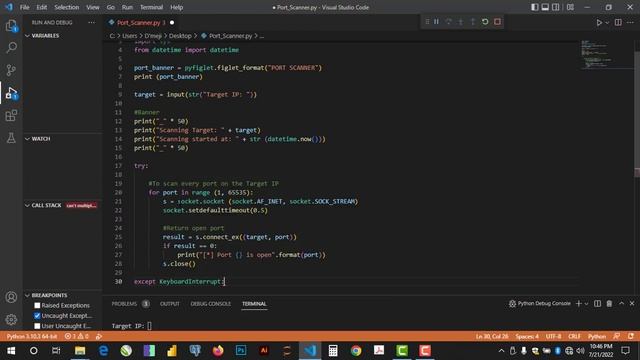
Task: Uncheck the Uncaught Exceptions breakpoint
Action: (x=37, y=316)
